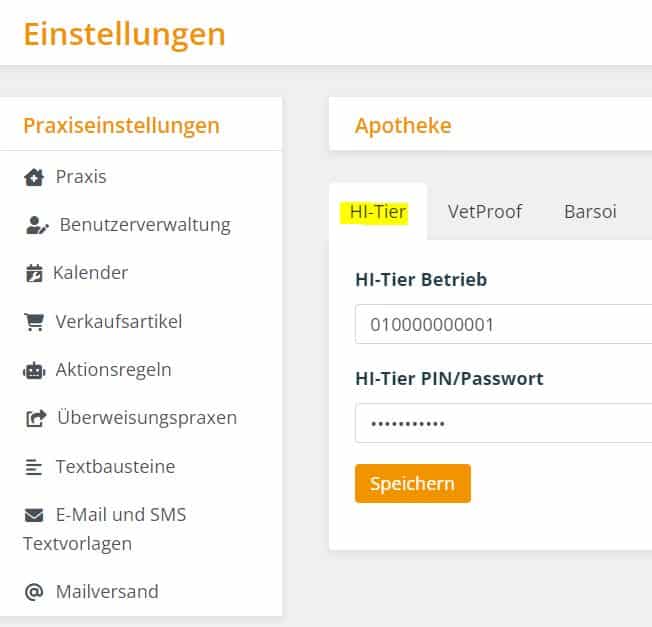
Task: Select the highlighted HI-Tier tab
Action: click(x=378, y=212)
